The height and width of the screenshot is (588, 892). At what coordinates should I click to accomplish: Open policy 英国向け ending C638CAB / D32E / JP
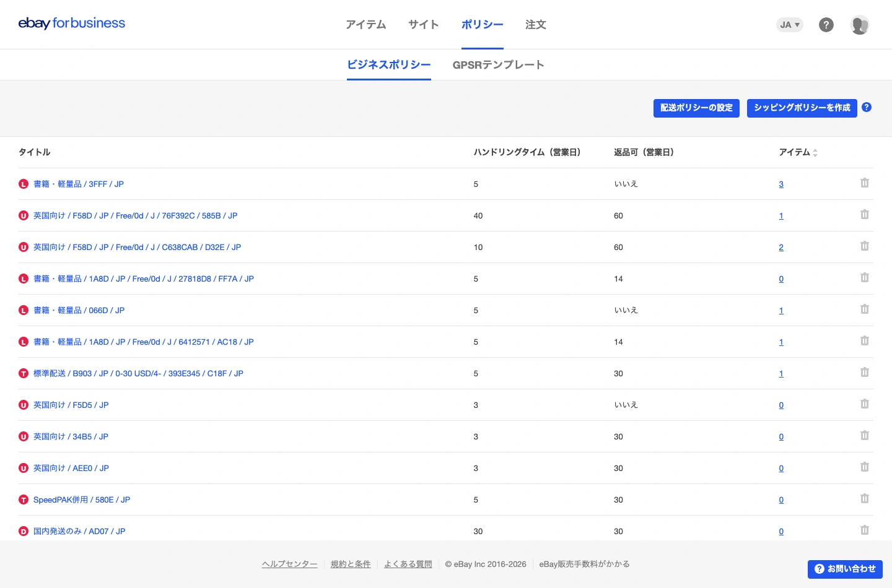click(138, 247)
